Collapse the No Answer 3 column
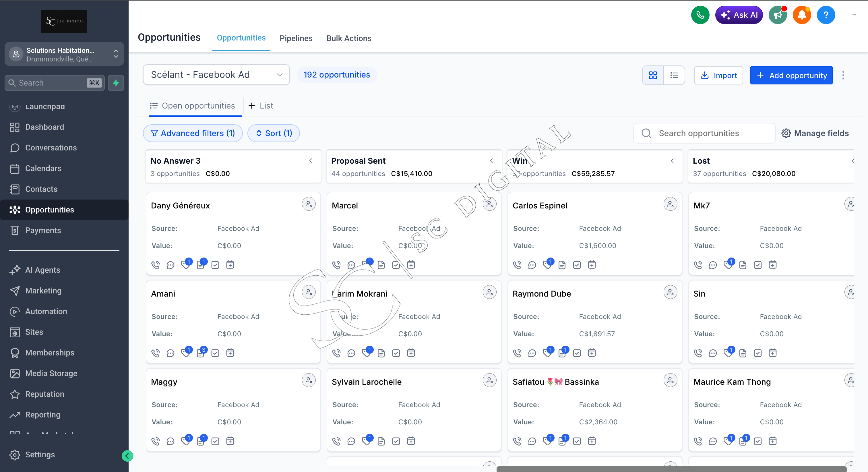The width and height of the screenshot is (868, 472). pyautogui.click(x=311, y=161)
